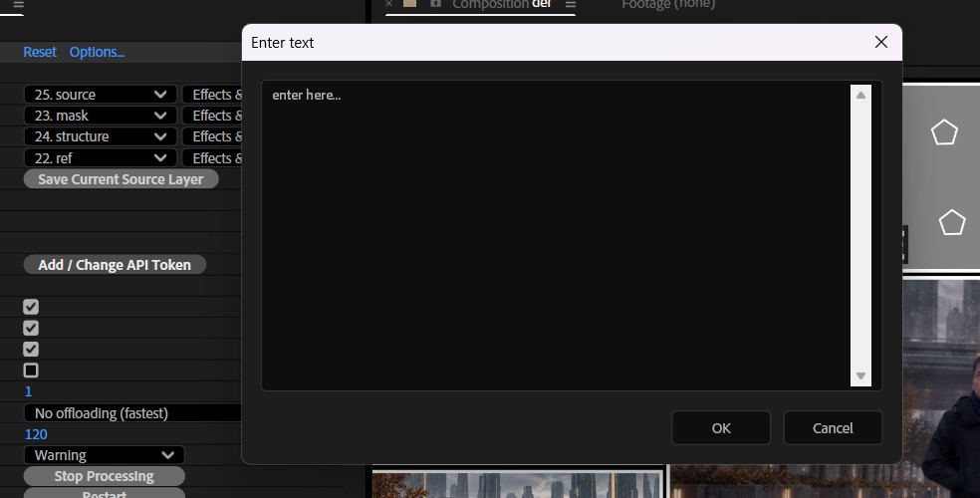This screenshot has width=980, height=498.
Task: Click the text area vertical scrollbar track
Action: (x=860, y=236)
